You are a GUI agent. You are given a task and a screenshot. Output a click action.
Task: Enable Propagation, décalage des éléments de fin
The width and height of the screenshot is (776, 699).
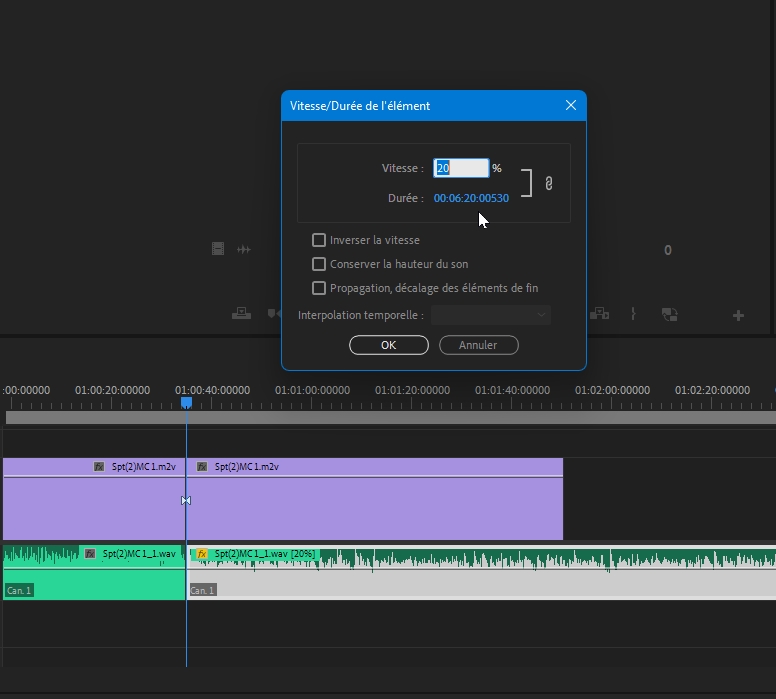pyautogui.click(x=319, y=288)
